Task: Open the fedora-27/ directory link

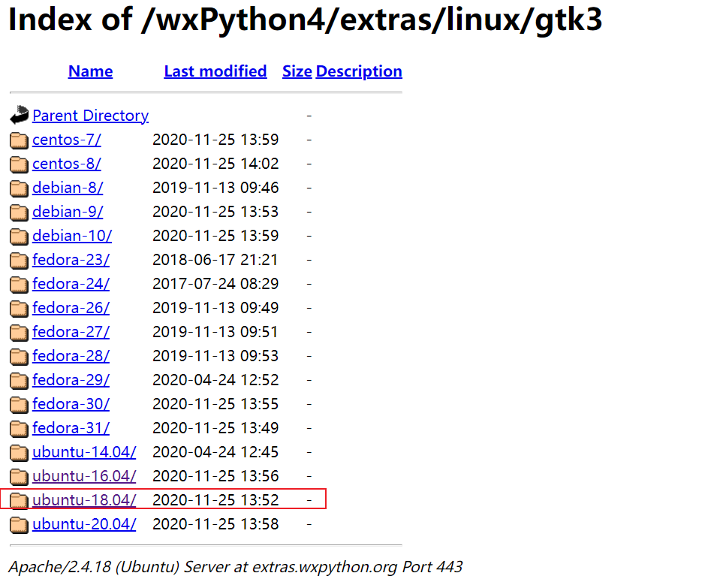Action: (x=71, y=332)
